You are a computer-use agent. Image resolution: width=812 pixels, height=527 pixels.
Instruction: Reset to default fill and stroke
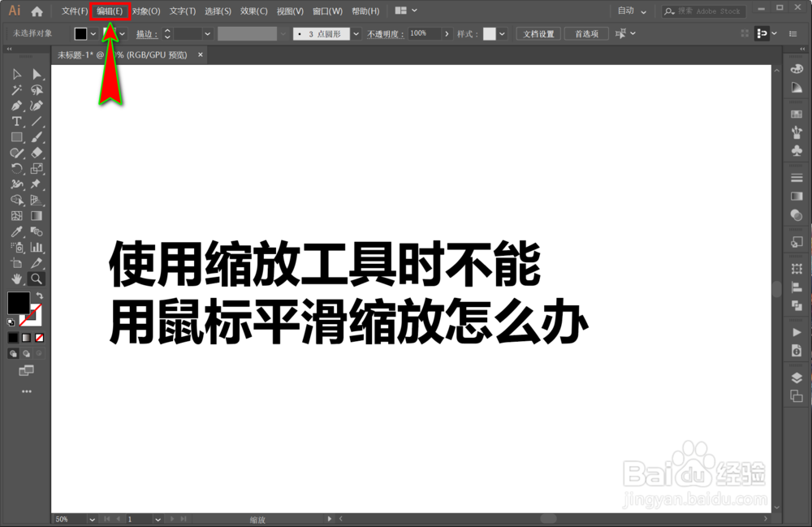pos(11,322)
